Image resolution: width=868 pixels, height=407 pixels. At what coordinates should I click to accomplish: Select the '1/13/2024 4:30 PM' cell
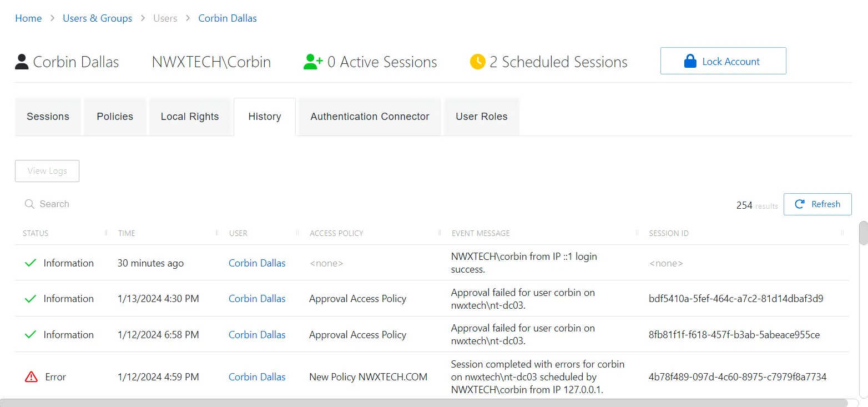pos(158,299)
